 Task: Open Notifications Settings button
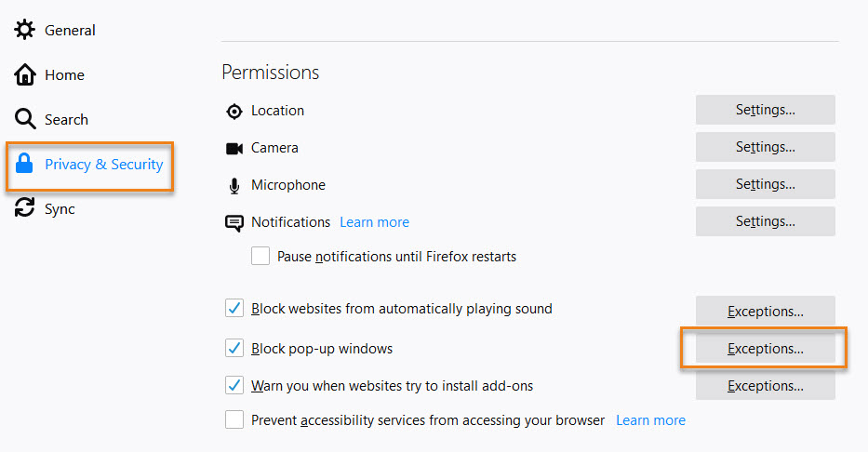click(765, 221)
